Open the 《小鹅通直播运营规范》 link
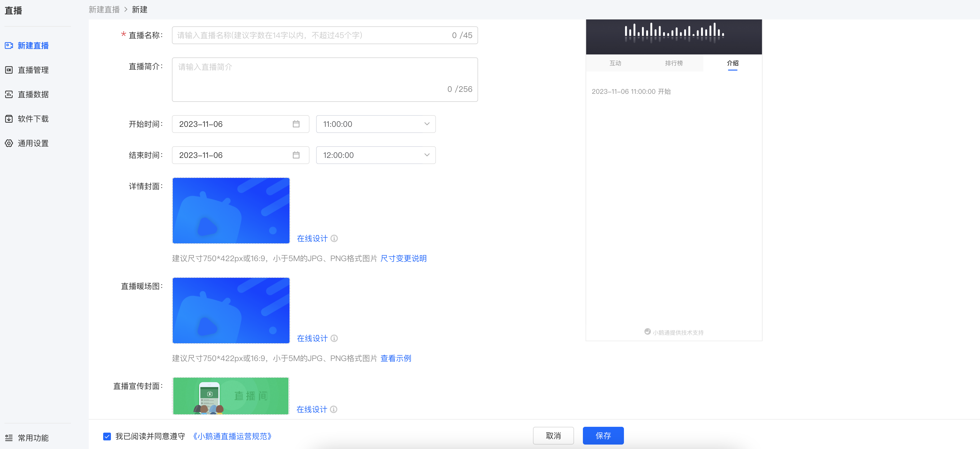 [232, 437]
